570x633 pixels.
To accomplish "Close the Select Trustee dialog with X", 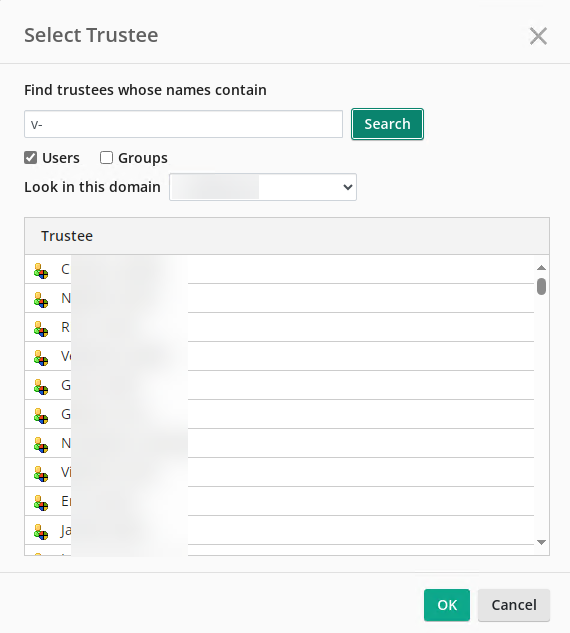I will pos(538,36).
